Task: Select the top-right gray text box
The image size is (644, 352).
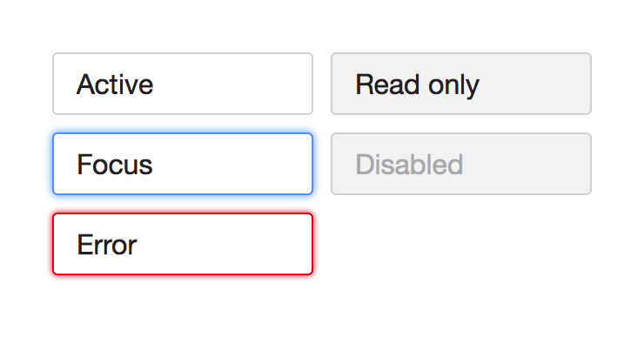Action: (461, 84)
